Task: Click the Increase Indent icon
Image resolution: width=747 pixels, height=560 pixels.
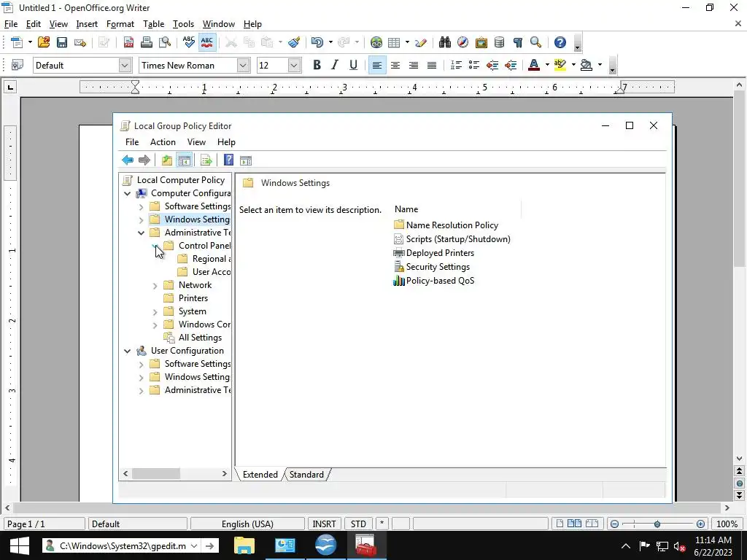Action: point(511,65)
